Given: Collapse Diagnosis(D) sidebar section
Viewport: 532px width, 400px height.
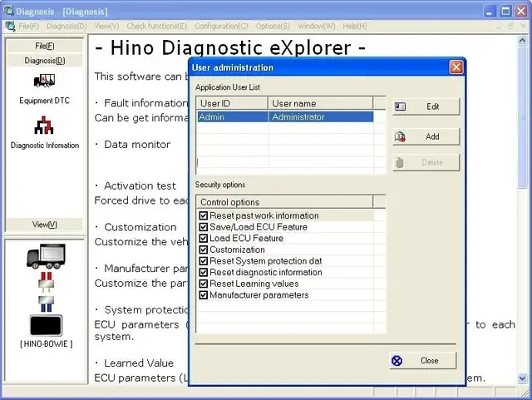Looking at the screenshot, I should click(x=44, y=61).
